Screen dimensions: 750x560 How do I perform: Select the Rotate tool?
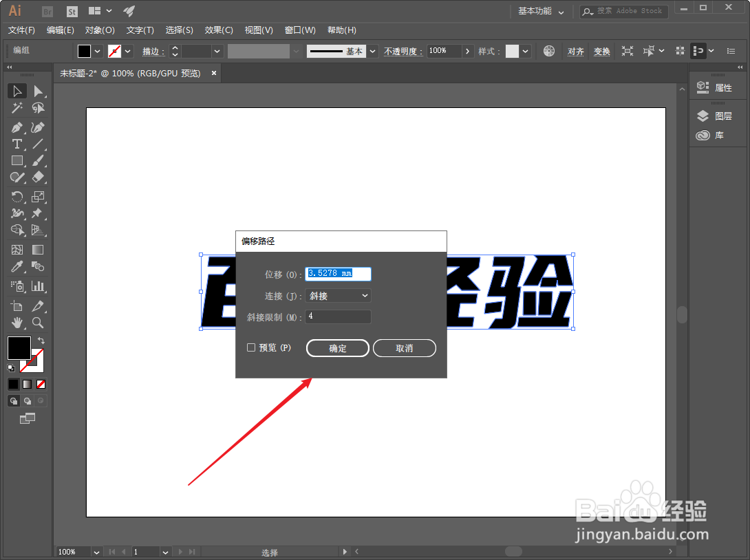coord(17,197)
